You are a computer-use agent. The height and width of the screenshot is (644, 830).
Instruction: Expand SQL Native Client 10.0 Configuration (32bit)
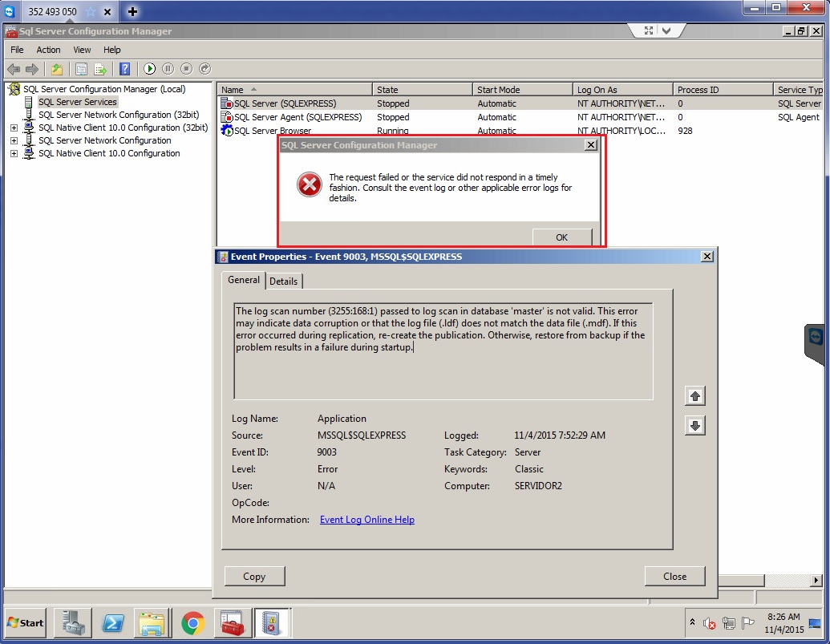[14, 128]
